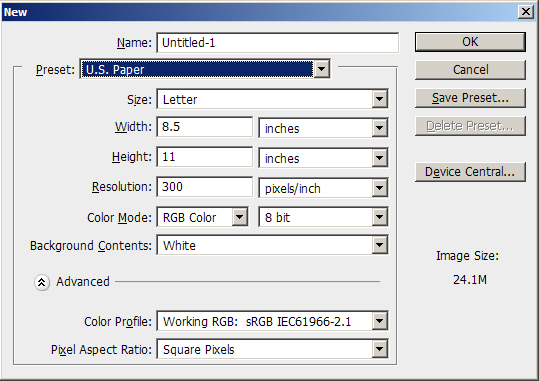The image size is (539, 381).
Task: Click the Resolution field showing 300
Action: pos(205,187)
